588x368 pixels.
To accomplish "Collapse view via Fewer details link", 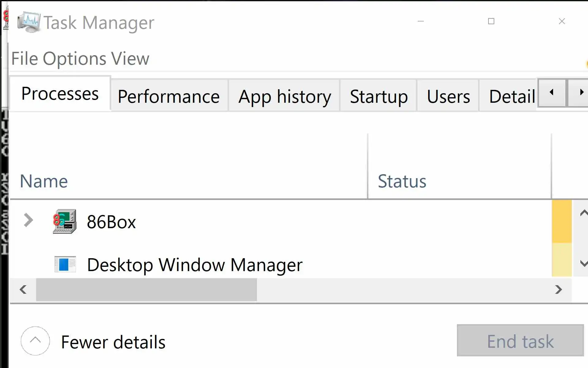I will pyautogui.click(x=113, y=342).
